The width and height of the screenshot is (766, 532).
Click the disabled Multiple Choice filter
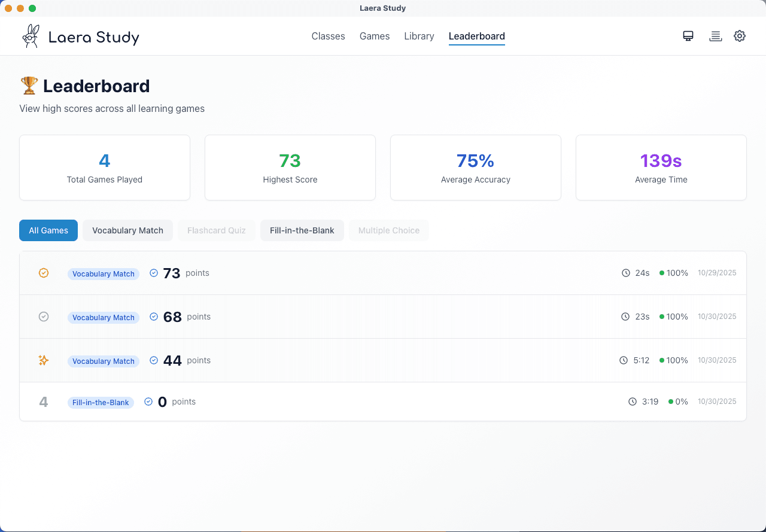388,230
